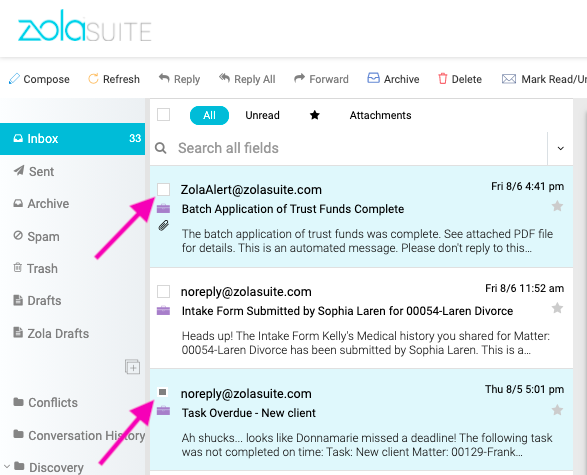Viewport: 587px width, 475px height.
Task: Click the paperclip attachment icon on ZolaAlert email
Action: (163, 225)
